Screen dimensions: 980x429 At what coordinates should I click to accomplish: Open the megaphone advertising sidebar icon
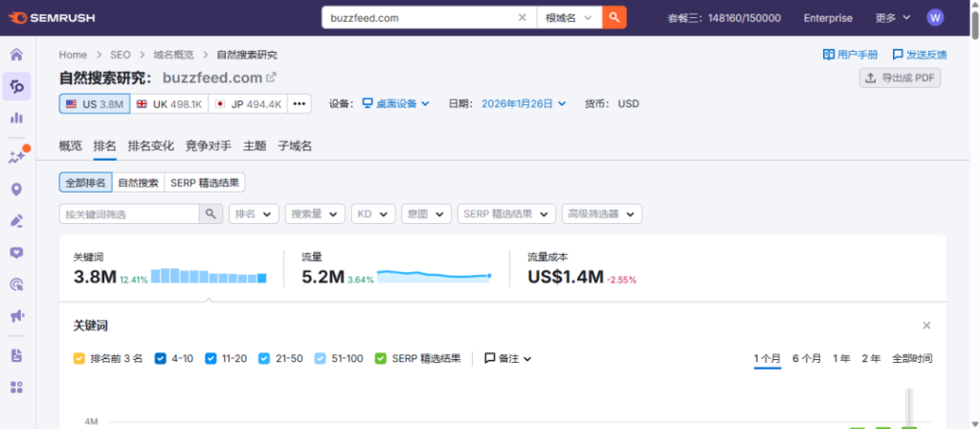[x=16, y=316]
